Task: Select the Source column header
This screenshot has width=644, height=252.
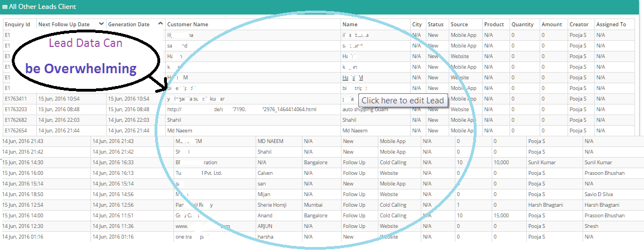Action: point(459,24)
